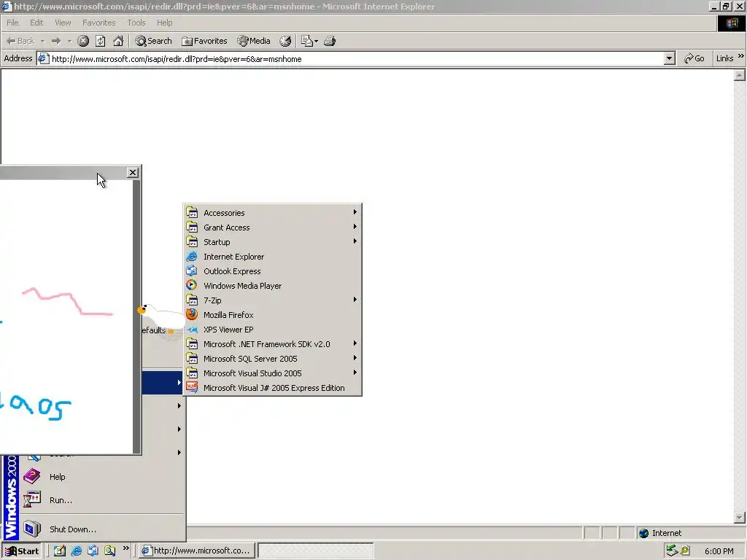Click the Links toolbar label
The height and width of the screenshot is (560, 747).
coord(724,58)
